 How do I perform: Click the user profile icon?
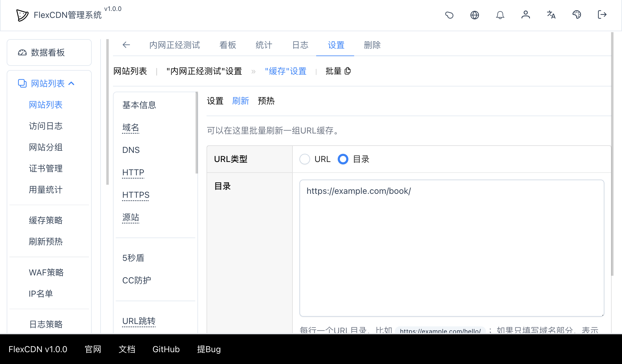[526, 15]
